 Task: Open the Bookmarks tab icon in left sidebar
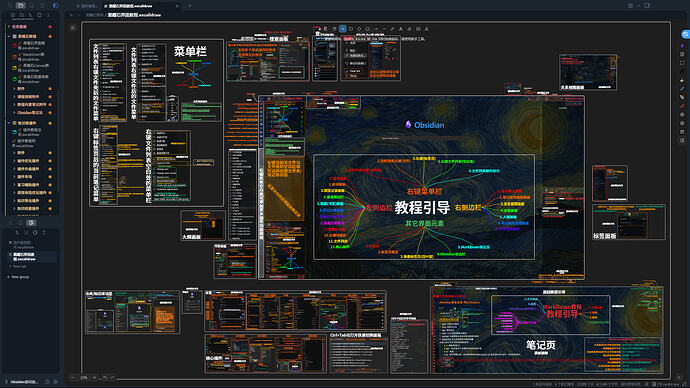click(42, 5)
